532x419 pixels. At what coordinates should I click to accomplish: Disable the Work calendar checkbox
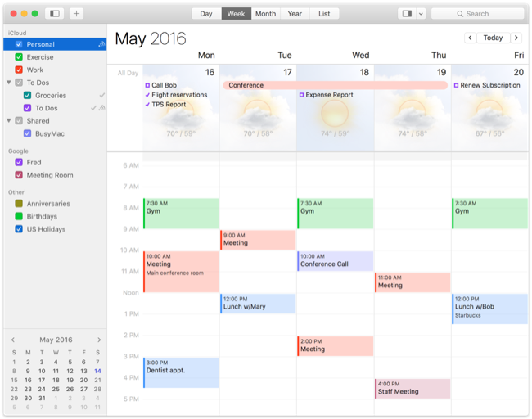(19, 70)
